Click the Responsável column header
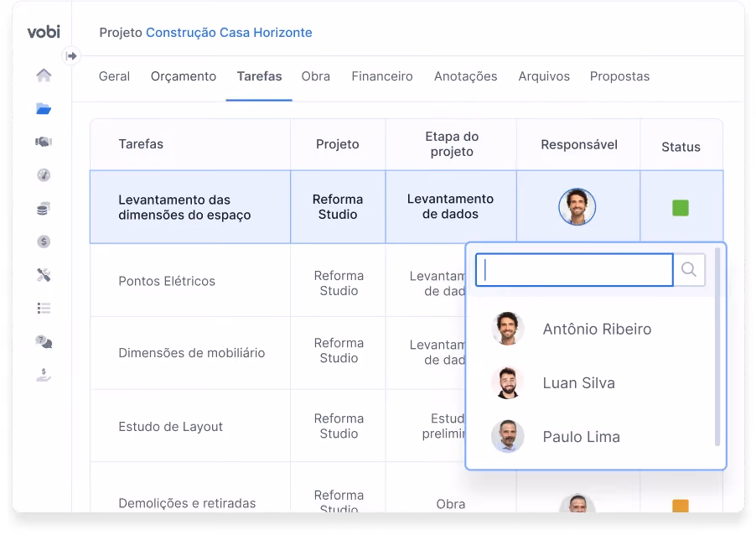This screenshot has height=535, width=756. click(579, 145)
